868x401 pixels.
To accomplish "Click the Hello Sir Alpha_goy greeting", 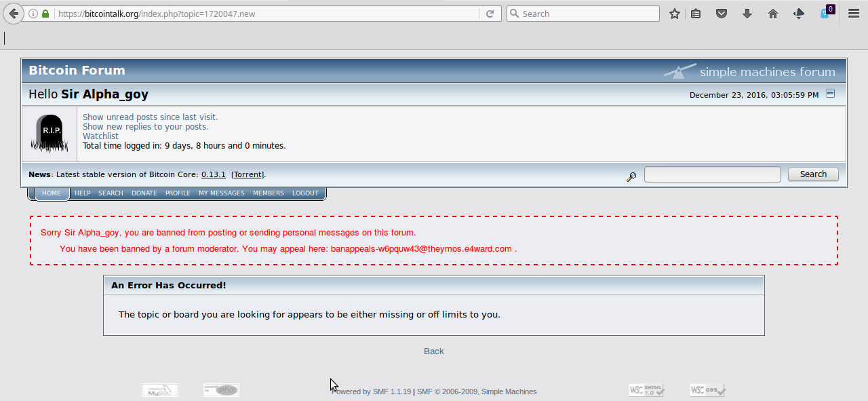I will [88, 94].
